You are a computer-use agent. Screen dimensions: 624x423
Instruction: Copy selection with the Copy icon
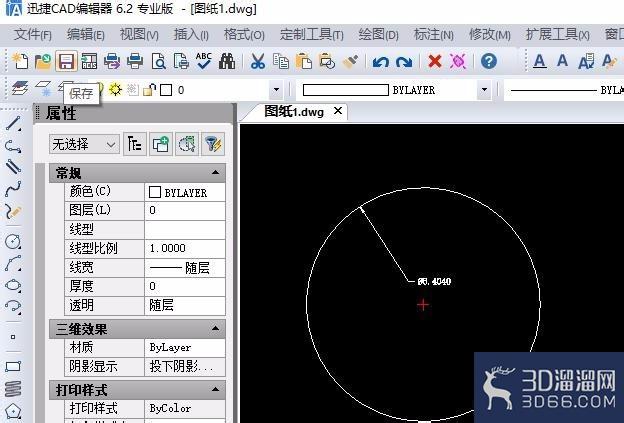(x=281, y=61)
